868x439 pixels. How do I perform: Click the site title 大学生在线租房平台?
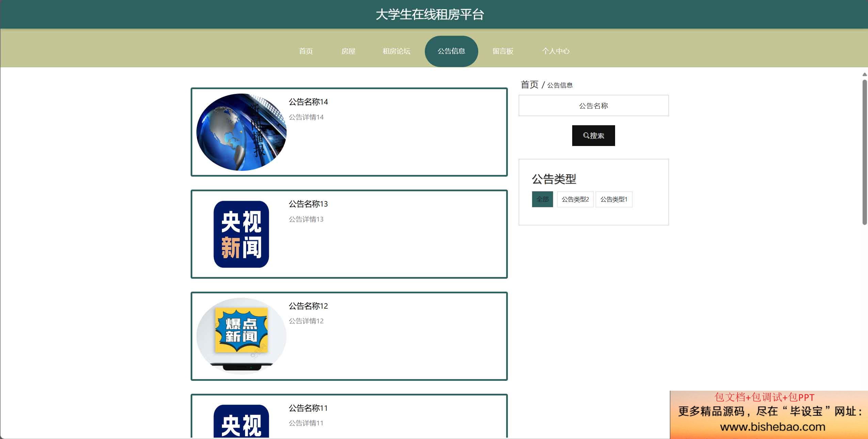[430, 14]
